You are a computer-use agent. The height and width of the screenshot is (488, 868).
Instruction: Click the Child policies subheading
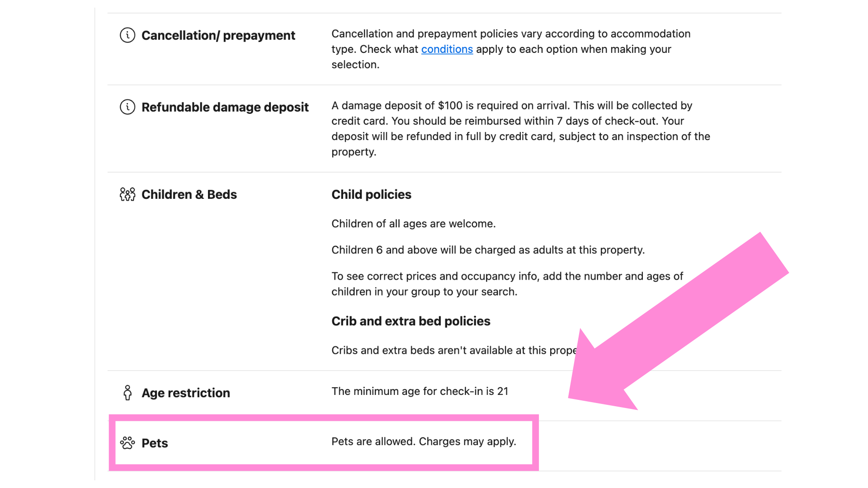point(371,194)
